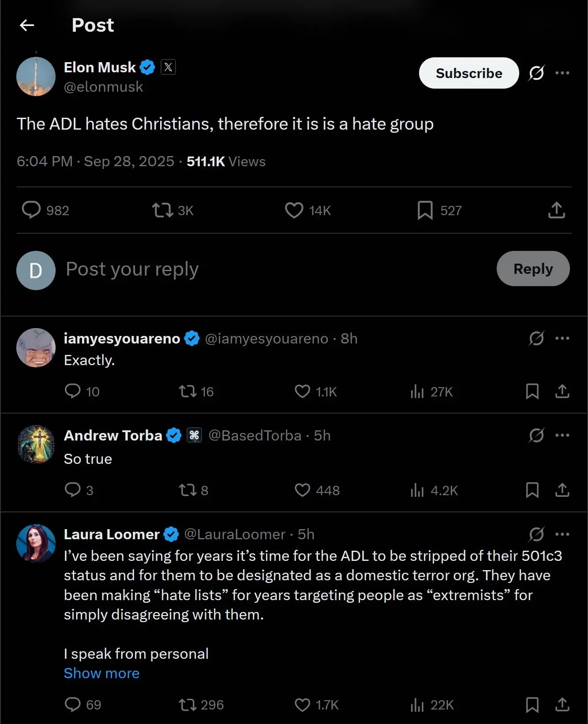Open replies on the main post

(x=31, y=210)
